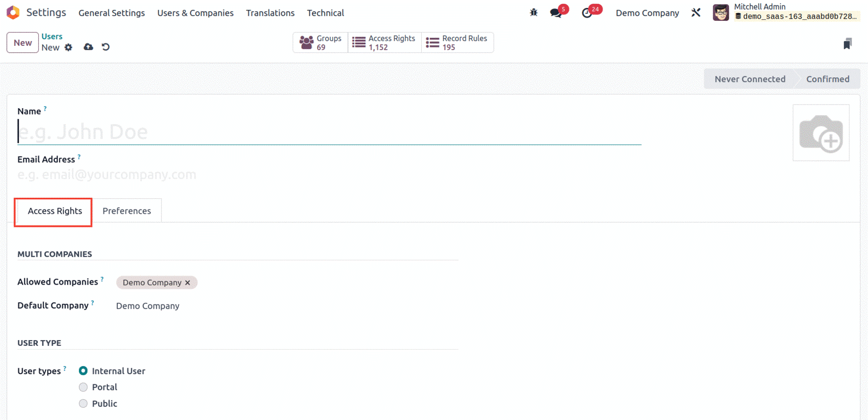868x420 pixels.
Task: Remove the Demo Company tag with its x
Action: click(188, 282)
